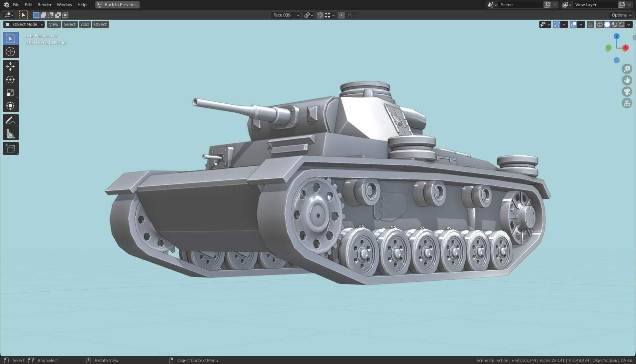The height and width of the screenshot is (364, 636).
Task: Open the Object Mode dropdown
Action: [24, 24]
